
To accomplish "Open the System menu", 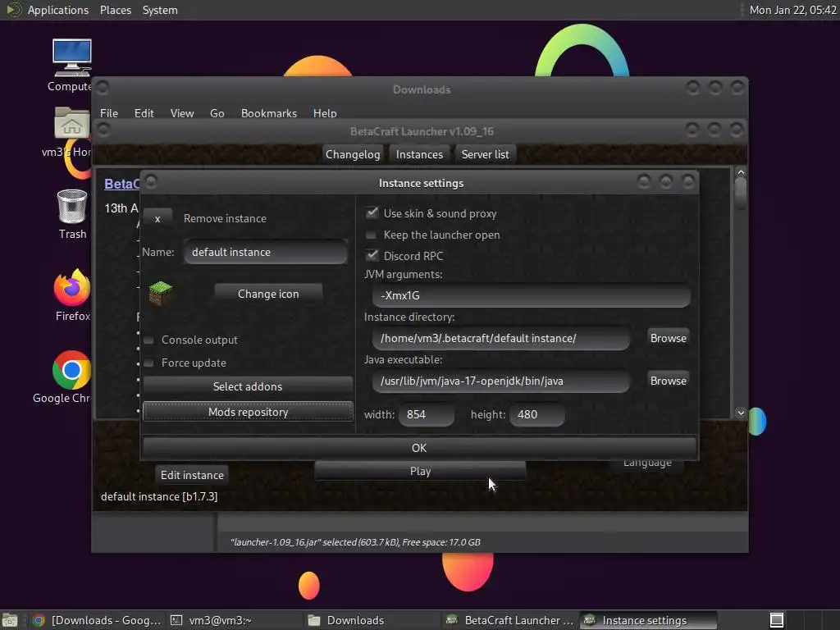I will pos(160,10).
